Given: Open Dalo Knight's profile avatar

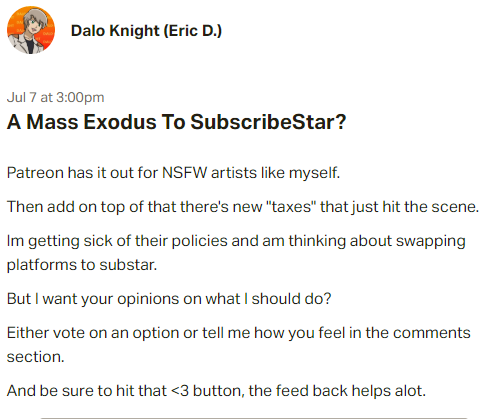Looking at the screenshot, I should pos(31,30).
